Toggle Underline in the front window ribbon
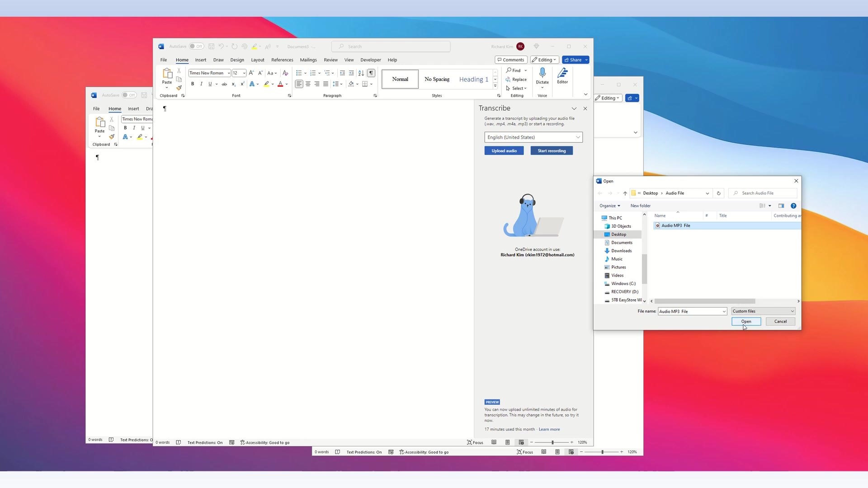868x488 pixels. pyautogui.click(x=210, y=84)
